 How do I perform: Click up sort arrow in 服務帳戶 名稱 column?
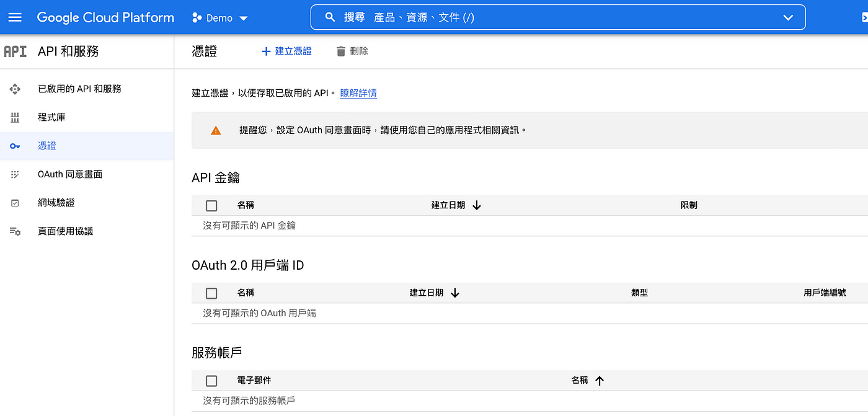(600, 381)
